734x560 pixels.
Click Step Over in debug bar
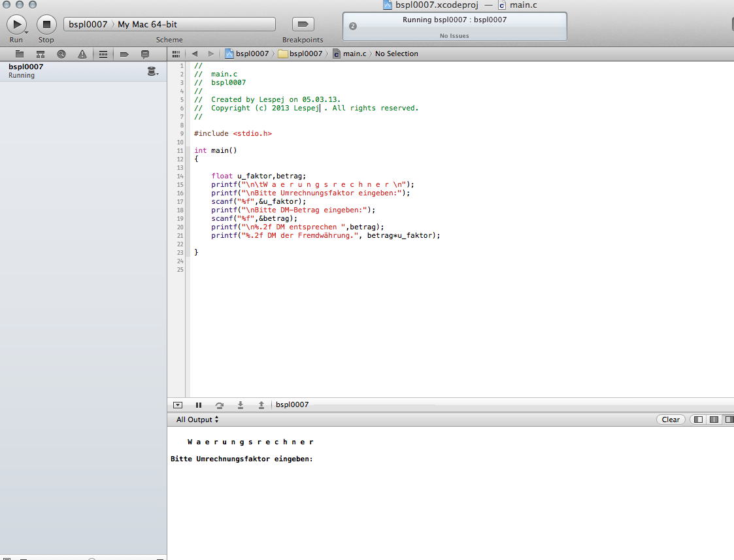click(220, 405)
